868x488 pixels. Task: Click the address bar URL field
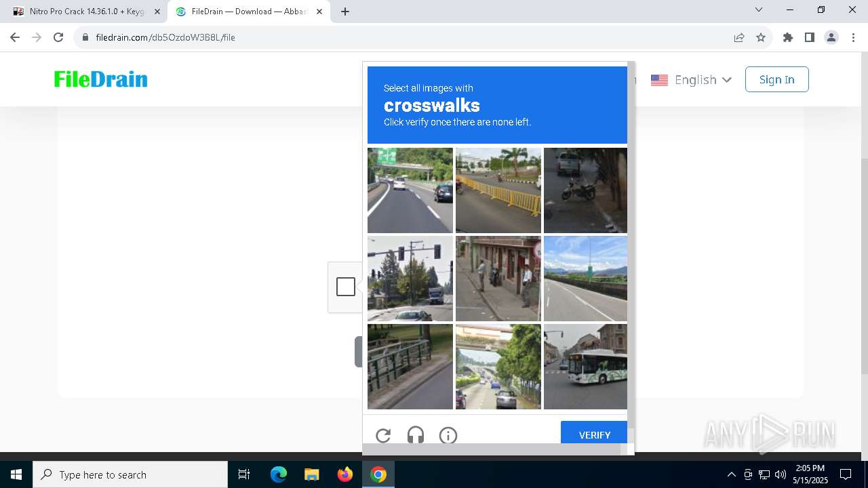pyautogui.click(x=407, y=37)
